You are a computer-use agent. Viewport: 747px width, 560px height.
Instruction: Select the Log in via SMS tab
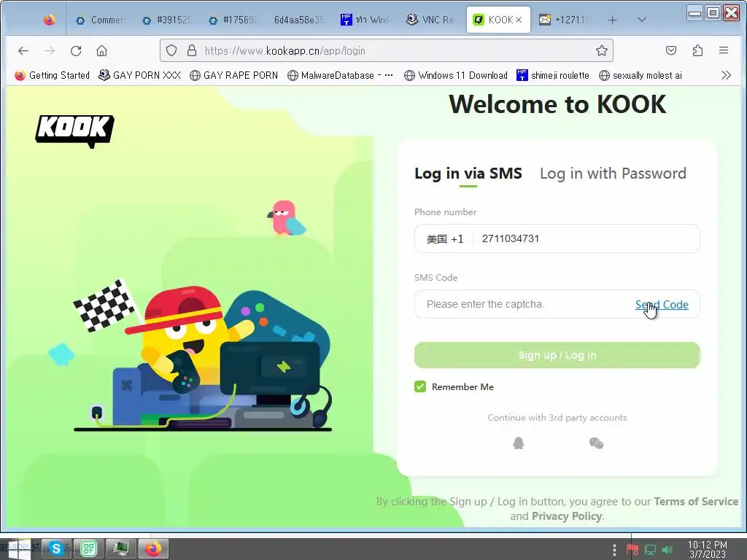click(x=468, y=174)
